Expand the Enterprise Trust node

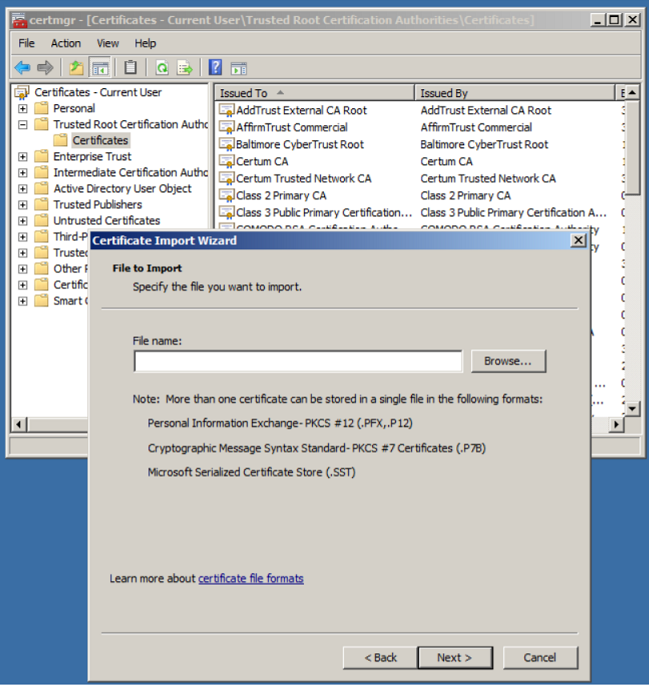pos(23,156)
